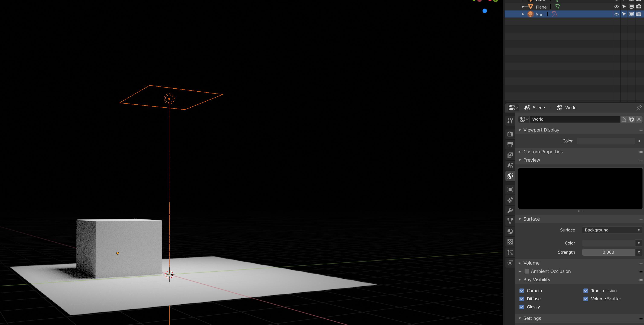Enable Ambient Occlusion checkbox
Viewport: 644px width, 325px height.
pyautogui.click(x=527, y=271)
